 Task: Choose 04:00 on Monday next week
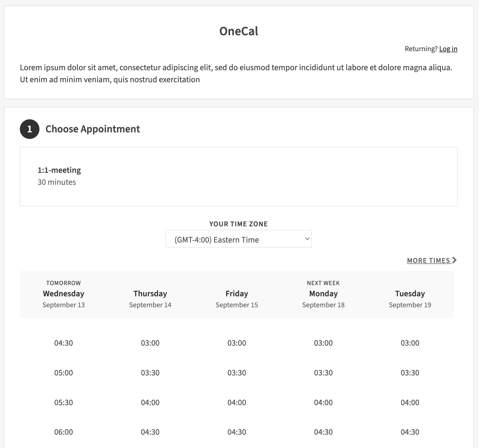(x=323, y=402)
